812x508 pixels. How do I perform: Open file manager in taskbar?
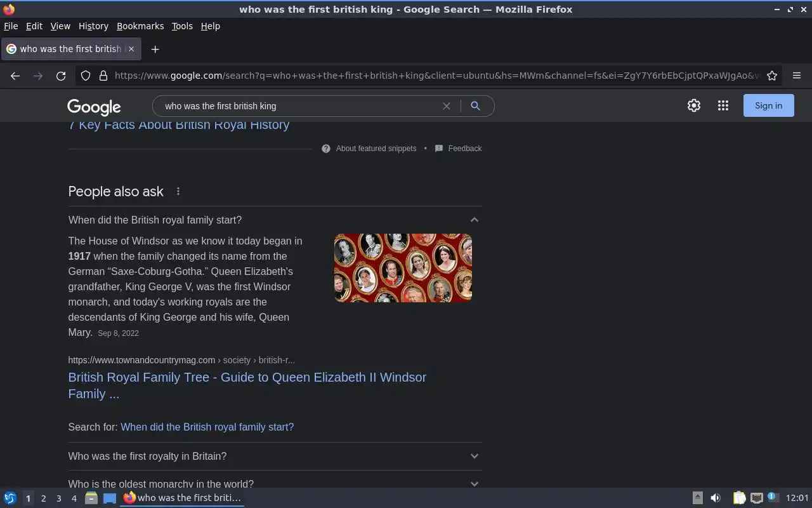tap(91, 498)
